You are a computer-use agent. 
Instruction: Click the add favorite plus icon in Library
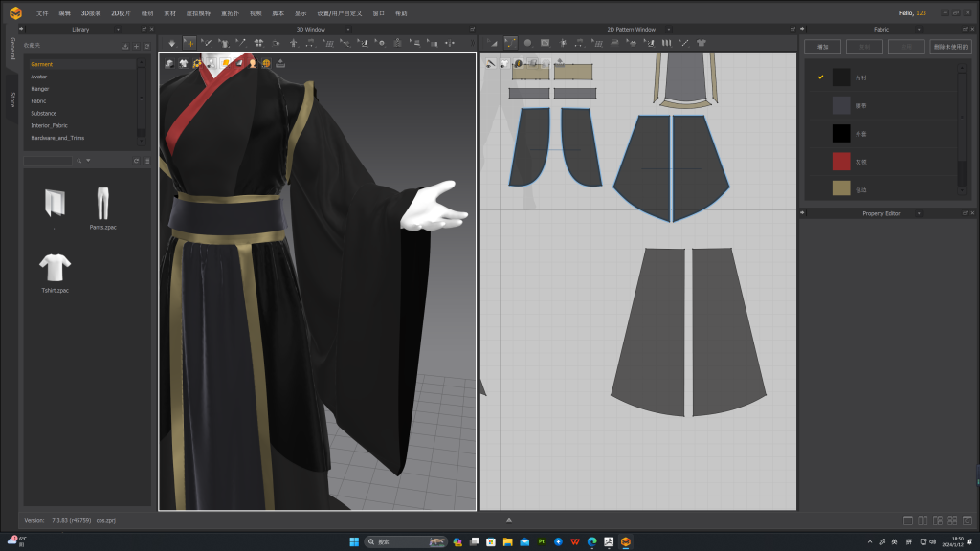(x=136, y=46)
